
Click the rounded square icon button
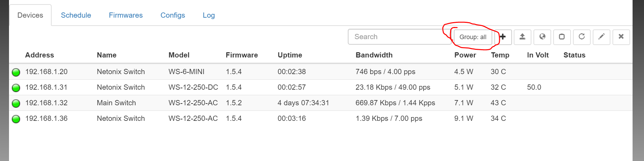click(562, 37)
